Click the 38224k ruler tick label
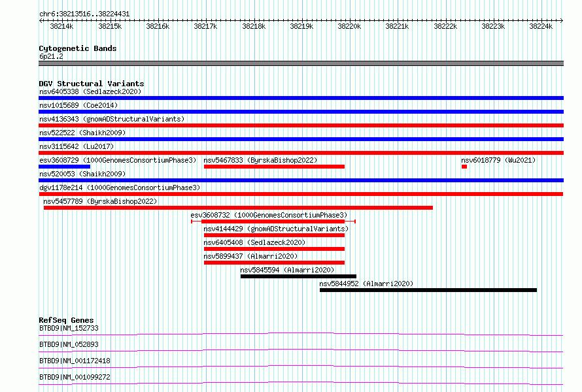The height and width of the screenshot is (392, 582). [x=541, y=26]
